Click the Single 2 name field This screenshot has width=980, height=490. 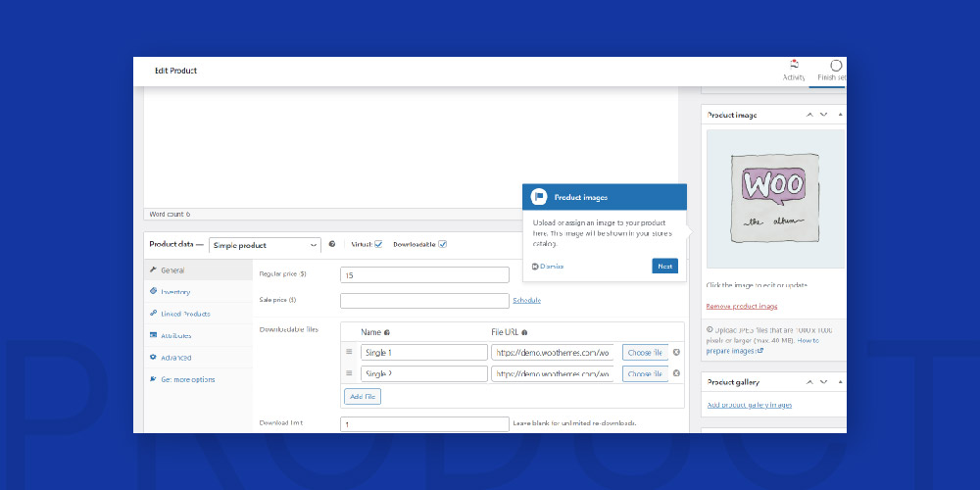coord(424,373)
